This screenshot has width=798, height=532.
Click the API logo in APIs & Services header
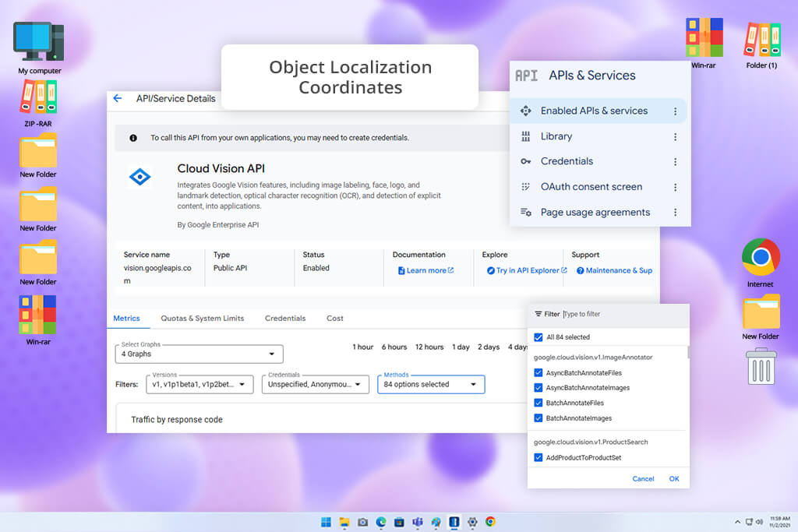[x=526, y=76]
